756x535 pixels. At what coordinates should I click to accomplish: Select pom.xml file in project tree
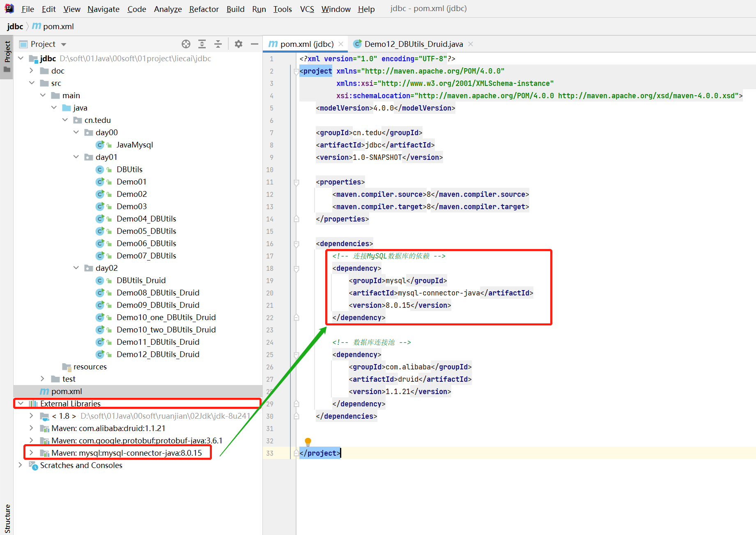coord(67,391)
